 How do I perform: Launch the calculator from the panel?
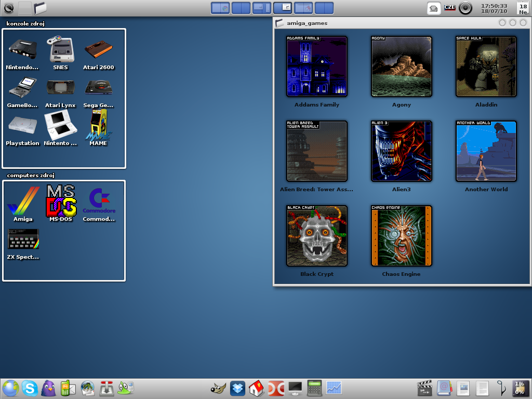pos(314,388)
